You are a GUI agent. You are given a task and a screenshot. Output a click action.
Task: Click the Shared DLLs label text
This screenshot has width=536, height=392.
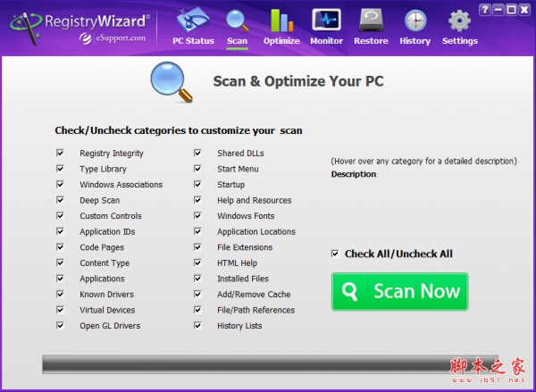tap(240, 153)
